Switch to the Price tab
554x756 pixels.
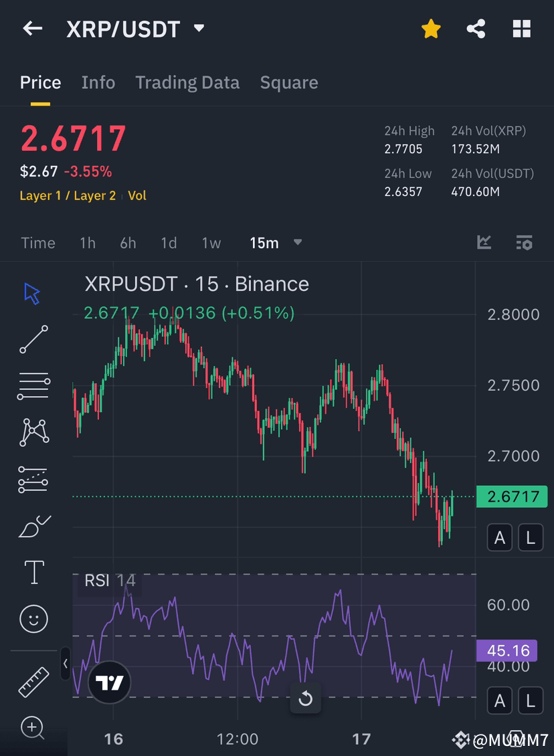tap(41, 82)
